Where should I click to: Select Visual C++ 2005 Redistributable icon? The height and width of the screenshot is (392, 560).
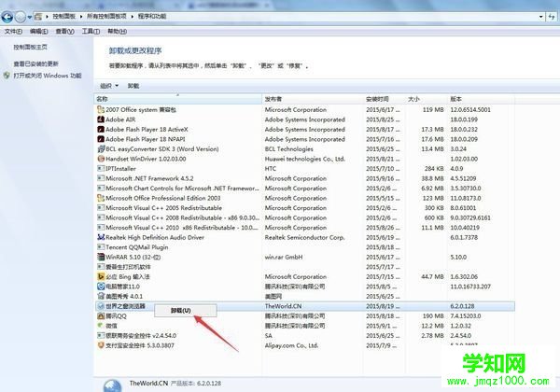pyautogui.click(x=101, y=208)
